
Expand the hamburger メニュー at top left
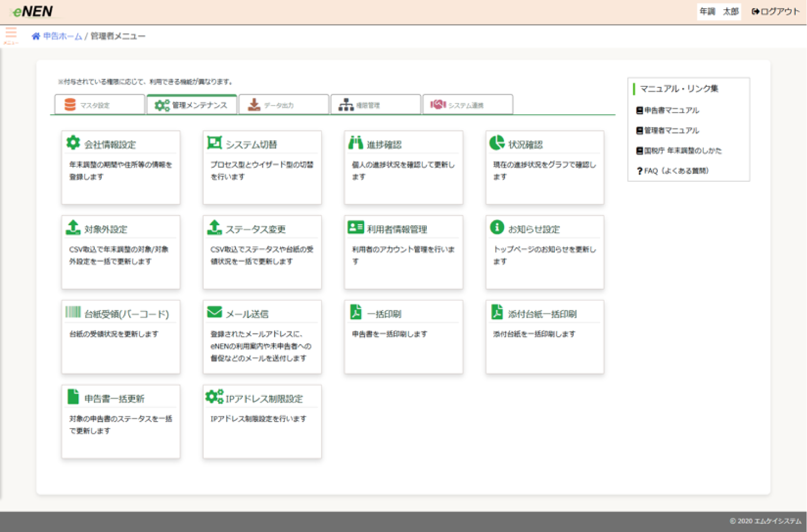click(11, 34)
